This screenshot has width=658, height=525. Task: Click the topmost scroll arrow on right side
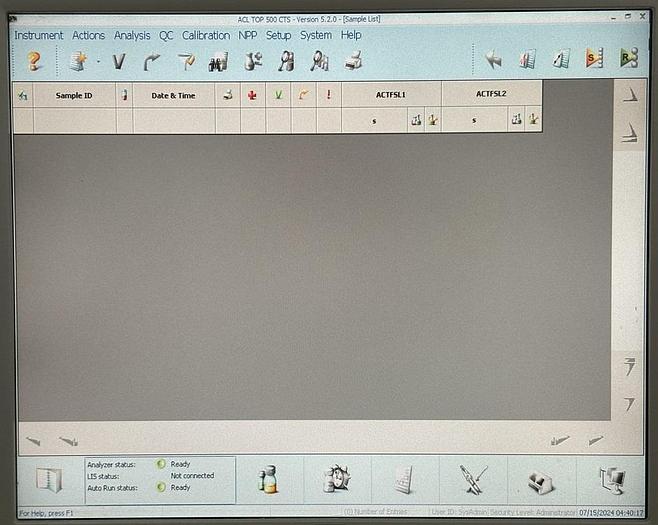(629, 96)
